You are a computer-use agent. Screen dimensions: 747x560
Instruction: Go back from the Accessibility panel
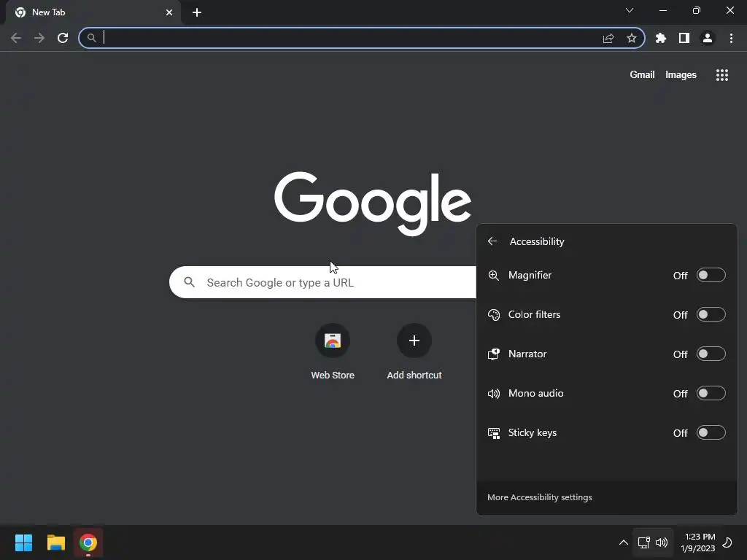pos(492,241)
